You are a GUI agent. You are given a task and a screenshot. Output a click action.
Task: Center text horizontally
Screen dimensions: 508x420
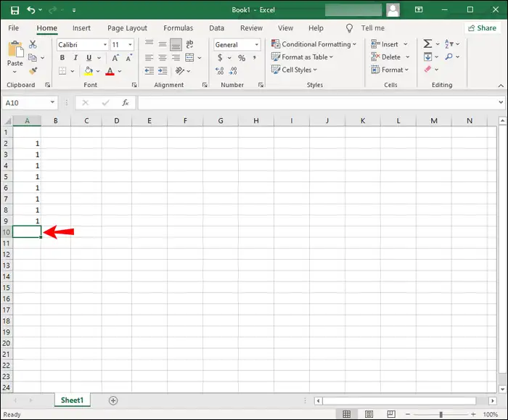tap(163, 58)
